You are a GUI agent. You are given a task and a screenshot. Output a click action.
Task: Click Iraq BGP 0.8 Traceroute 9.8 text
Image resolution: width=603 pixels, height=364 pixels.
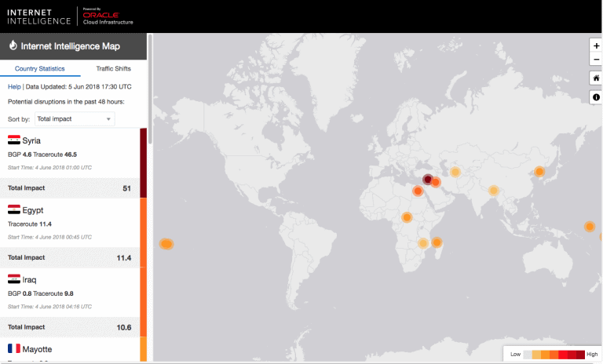pyautogui.click(x=41, y=293)
